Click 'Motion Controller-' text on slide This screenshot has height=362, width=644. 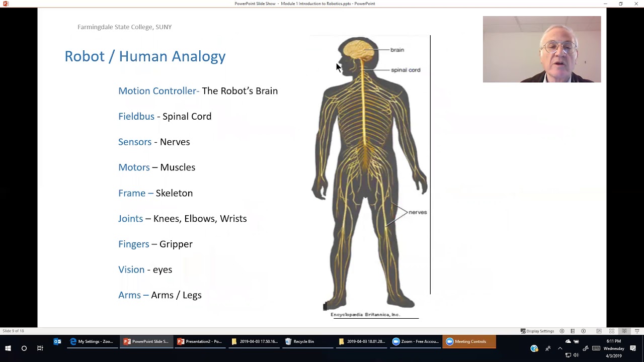[x=159, y=91]
